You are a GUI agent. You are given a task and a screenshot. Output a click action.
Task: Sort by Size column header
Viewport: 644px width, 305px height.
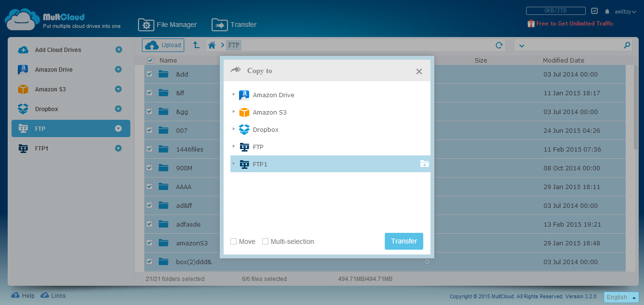pyautogui.click(x=480, y=60)
